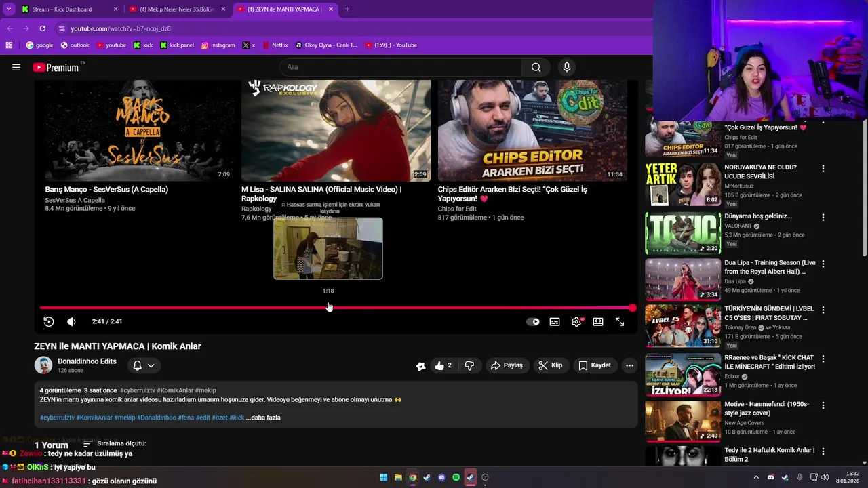Open a new browser tab
Image resolution: width=868 pixels, height=488 pixels.
pyautogui.click(x=347, y=9)
